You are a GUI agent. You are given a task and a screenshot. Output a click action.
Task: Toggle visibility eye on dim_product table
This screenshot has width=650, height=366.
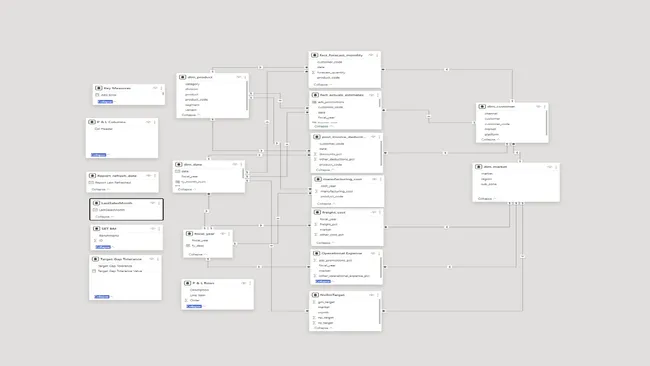[239, 77]
